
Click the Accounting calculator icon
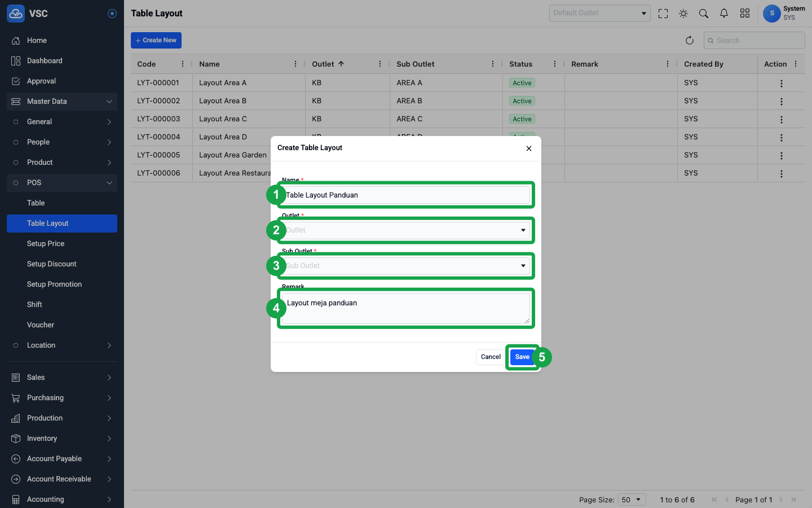coord(16,500)
